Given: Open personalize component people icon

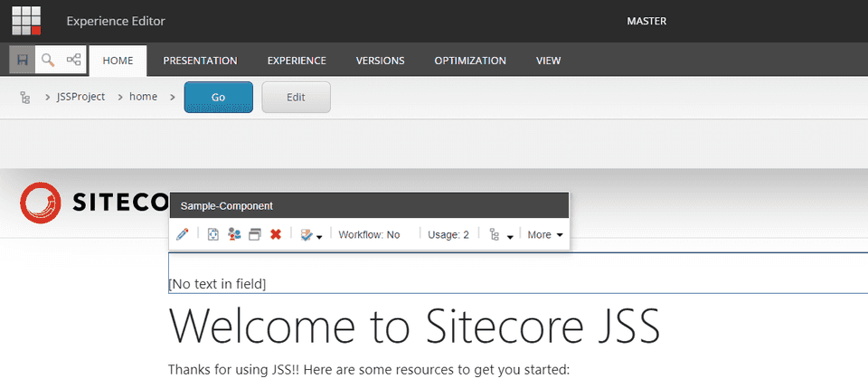Looking at the screenshot, I should pyautogui.click(x=234, y=234).
